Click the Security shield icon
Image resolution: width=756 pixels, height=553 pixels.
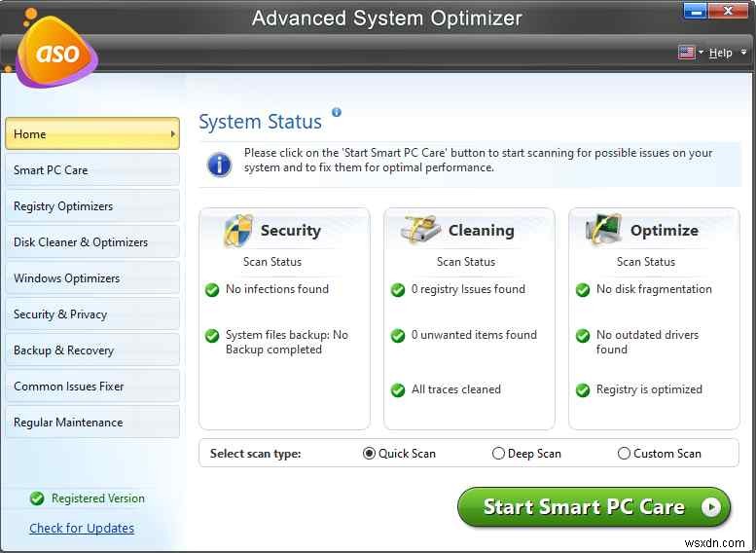[x=237, y=230]
